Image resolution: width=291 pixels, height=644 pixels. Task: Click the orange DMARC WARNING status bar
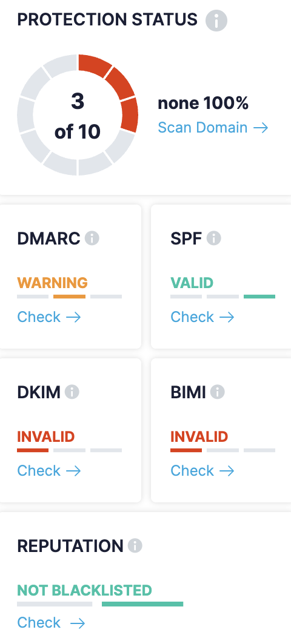pyautogui.click(x=69, y=297)
